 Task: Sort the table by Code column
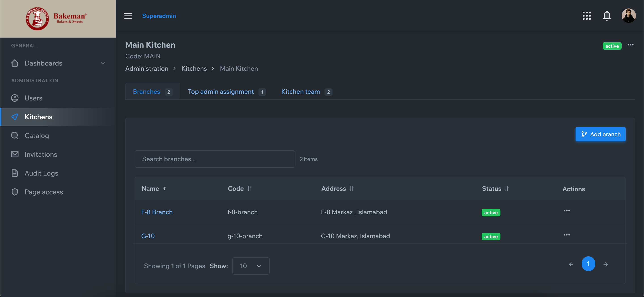tap(249, 189)
